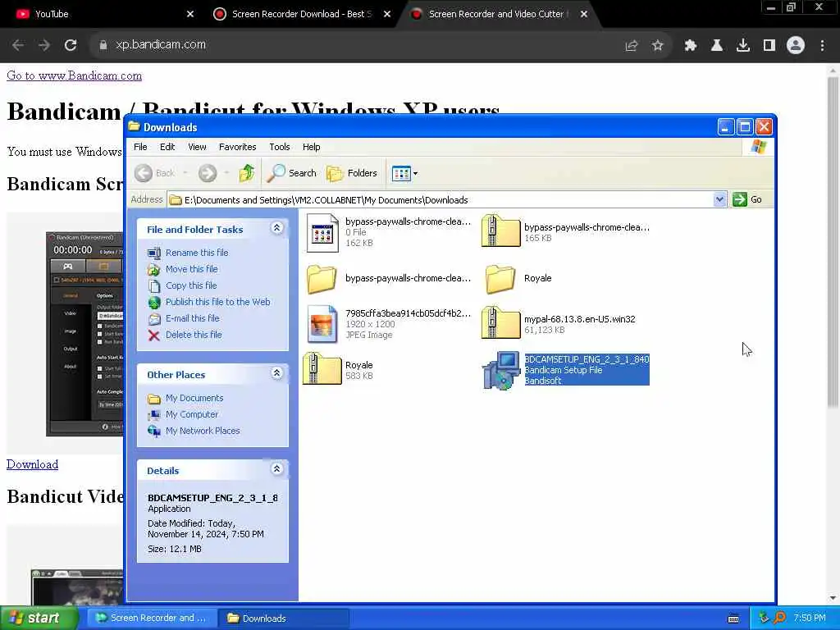
Task: Go up one folder level icon
Action: [x=246, y=173]
